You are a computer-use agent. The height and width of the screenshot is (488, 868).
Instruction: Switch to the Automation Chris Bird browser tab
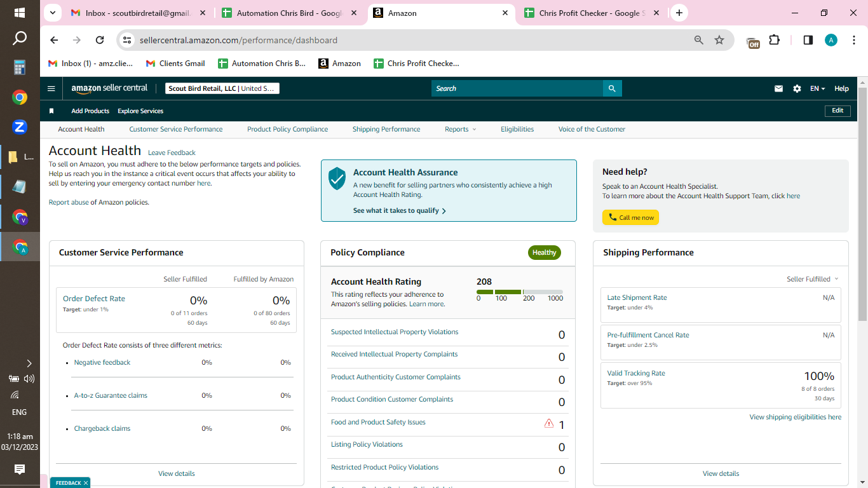click(290, 13)
